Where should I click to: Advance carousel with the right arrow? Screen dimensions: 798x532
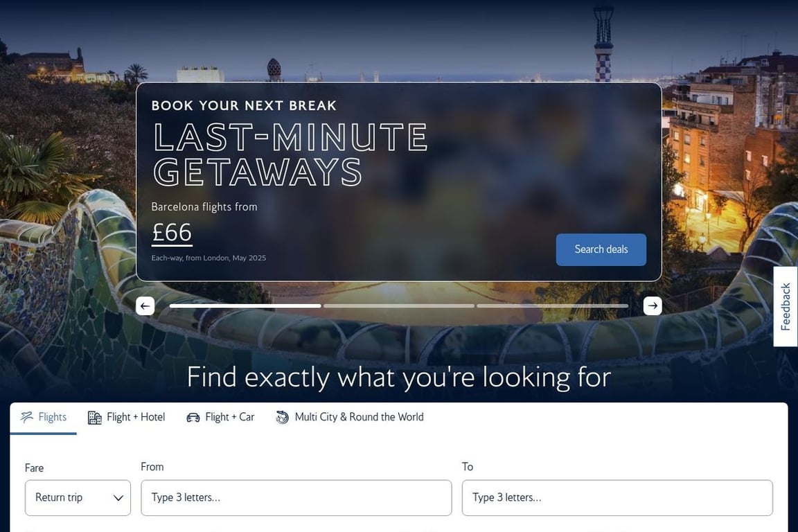coord(653,306)
